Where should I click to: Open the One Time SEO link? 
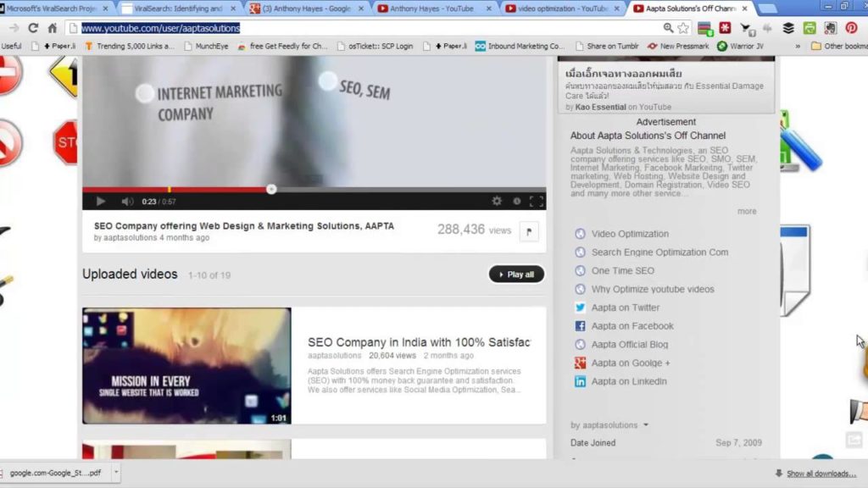click(x=623, y=270)
